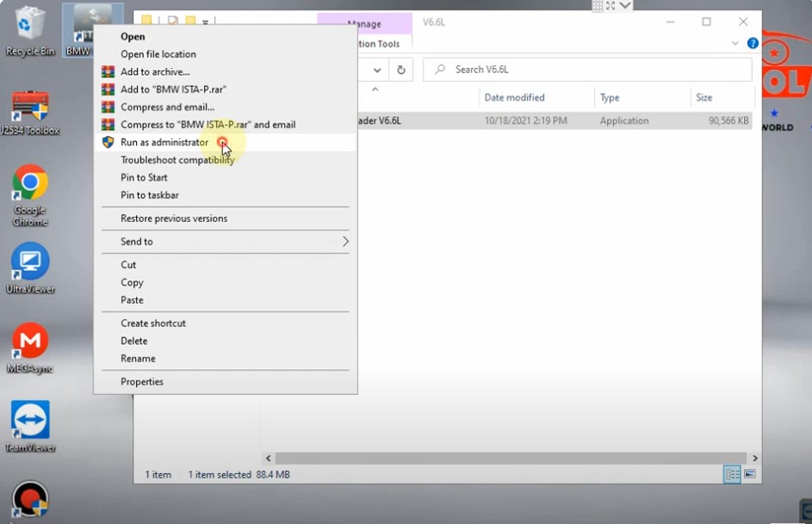812x524 pixels.
Task: Select the J2534 Toolbox desktop shortcut
Action: tap(30, 109)
